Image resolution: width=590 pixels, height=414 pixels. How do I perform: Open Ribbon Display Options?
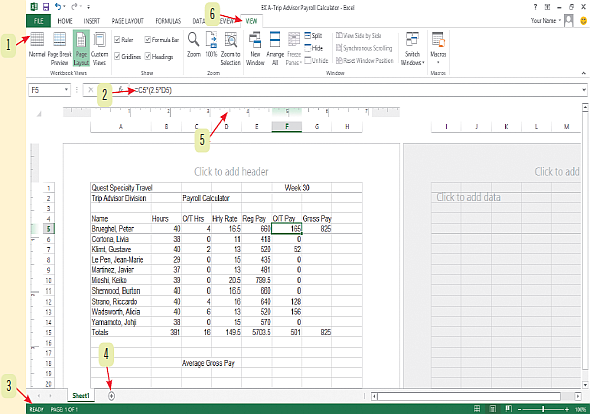[x=547, y=7]
